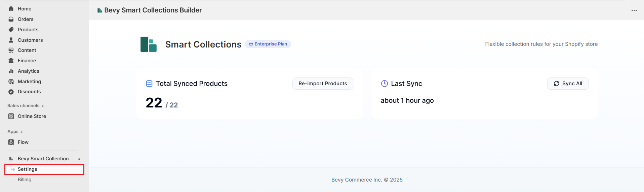Image resolution: width=644 pixels, height=192 pixels.
Task: Click the Products tag icon
Action: tap(11, 30)
